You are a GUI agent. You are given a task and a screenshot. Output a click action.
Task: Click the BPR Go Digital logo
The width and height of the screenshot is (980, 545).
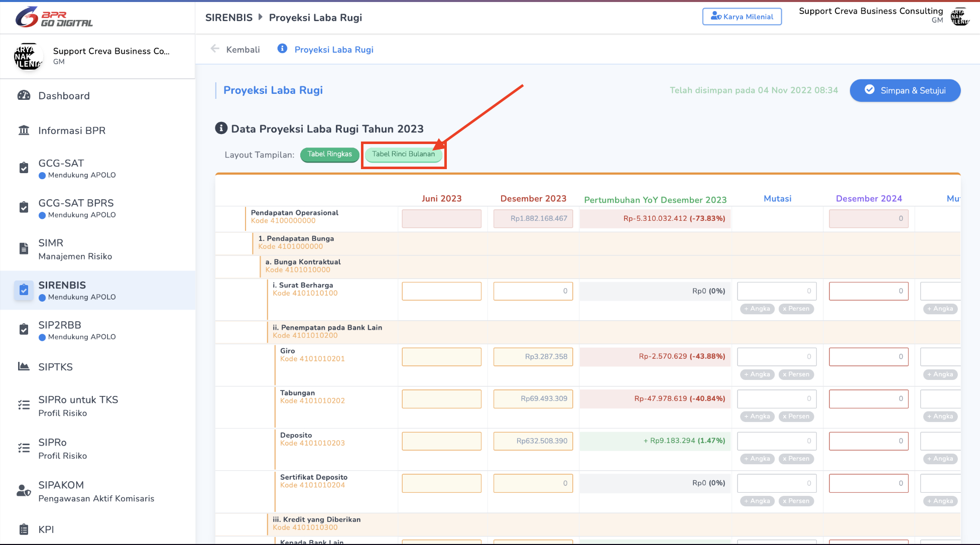pyautogui.click(x=54, y=17)
